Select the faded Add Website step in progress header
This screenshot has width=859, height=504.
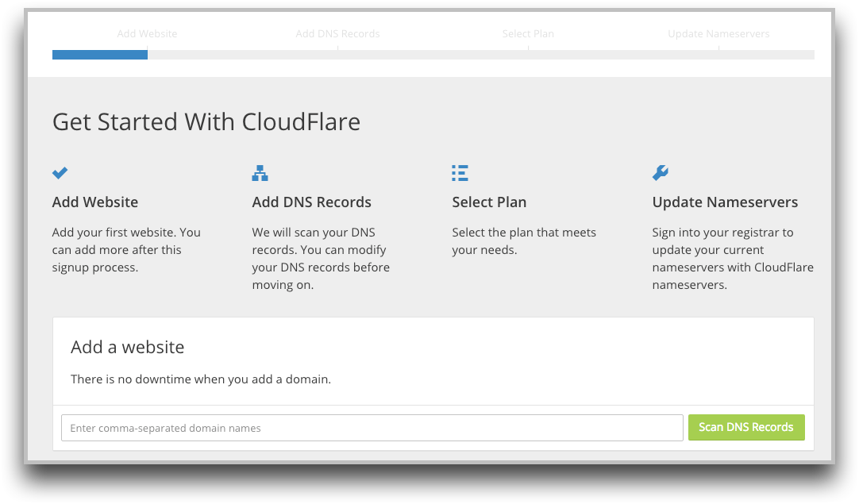point(147,34)
